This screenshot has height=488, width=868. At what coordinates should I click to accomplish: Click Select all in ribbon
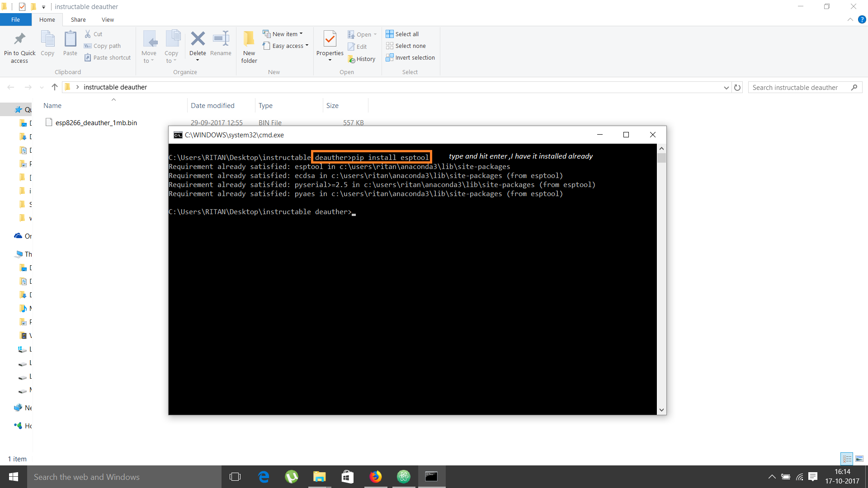pos(402,34)
